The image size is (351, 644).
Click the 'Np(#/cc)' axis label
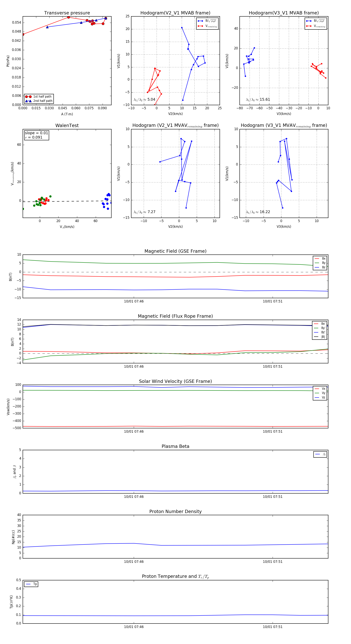point(13,537)
